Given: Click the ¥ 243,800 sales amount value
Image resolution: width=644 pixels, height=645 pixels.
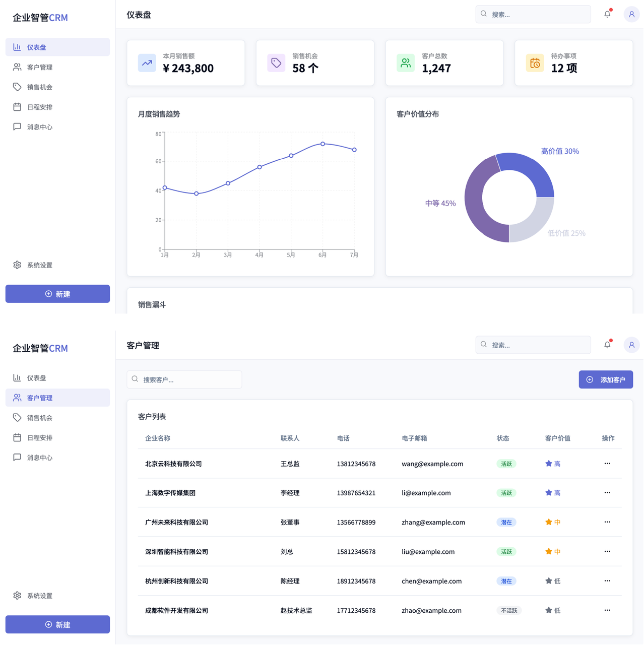Looking at the screenshot, I should tap(188, 68).
